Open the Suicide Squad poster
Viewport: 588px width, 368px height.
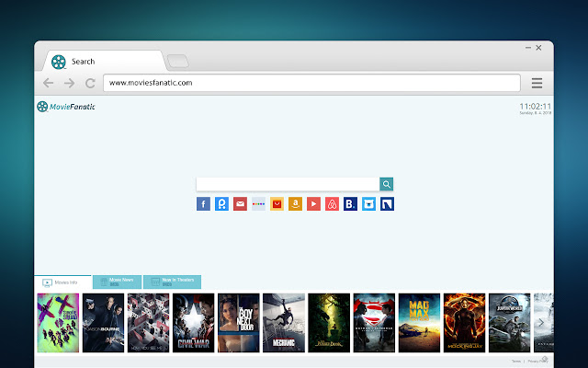58,323
